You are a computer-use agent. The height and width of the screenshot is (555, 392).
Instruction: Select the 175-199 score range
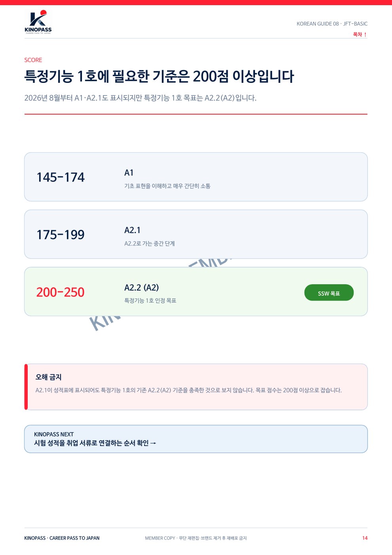pos(61,235)
